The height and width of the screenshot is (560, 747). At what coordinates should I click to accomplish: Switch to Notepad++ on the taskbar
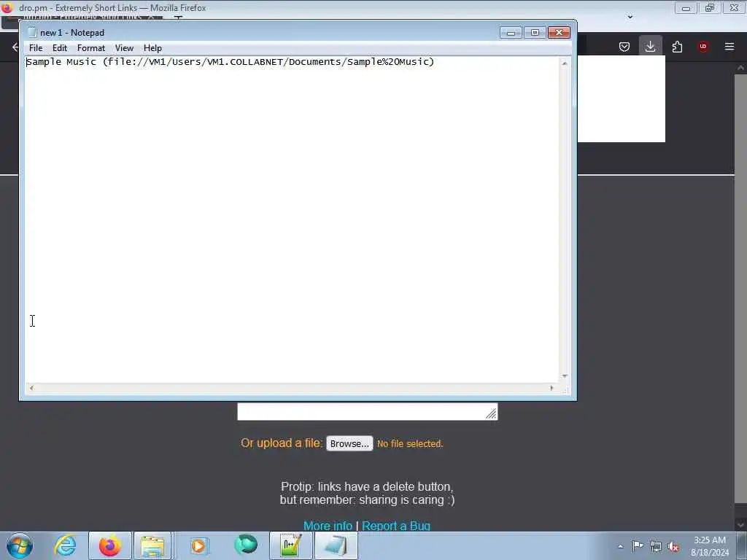point(290,545)
